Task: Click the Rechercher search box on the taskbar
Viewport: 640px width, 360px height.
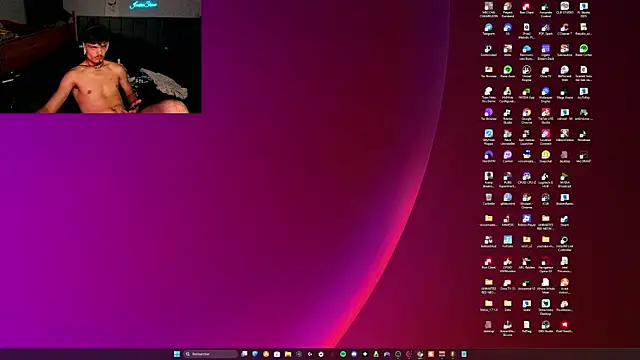Action: click(211, 354)
